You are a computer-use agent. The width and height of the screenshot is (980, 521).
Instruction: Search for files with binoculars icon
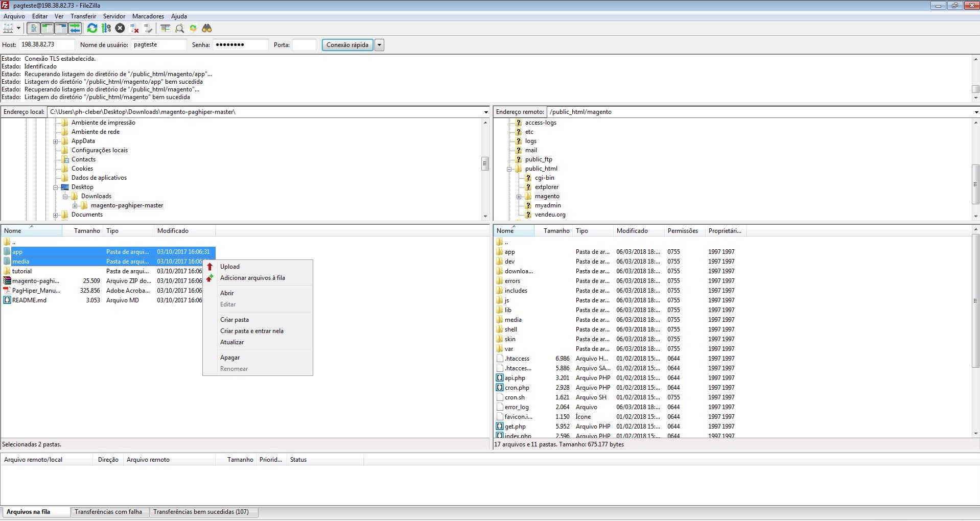click(207, 28)
